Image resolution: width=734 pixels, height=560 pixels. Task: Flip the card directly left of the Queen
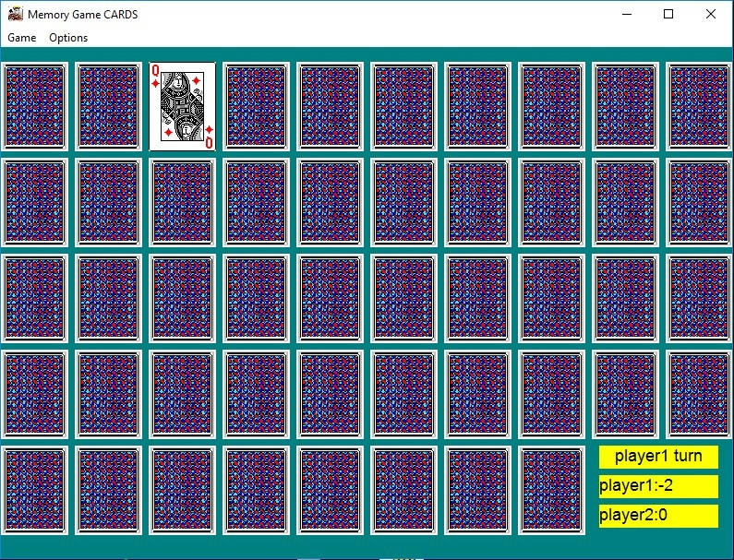(x=108, y=106)
